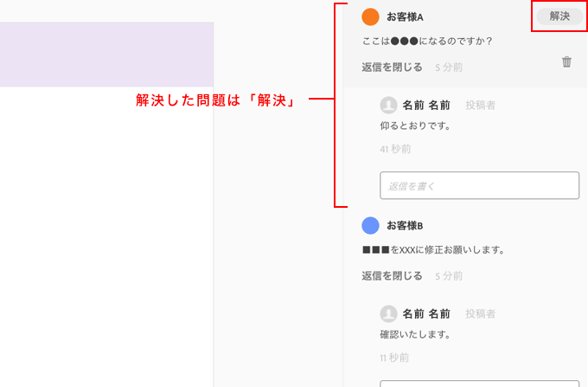Click お客様A's orange avatar circle
This screenshot has height=387, width=588.
tap(370, 17)
